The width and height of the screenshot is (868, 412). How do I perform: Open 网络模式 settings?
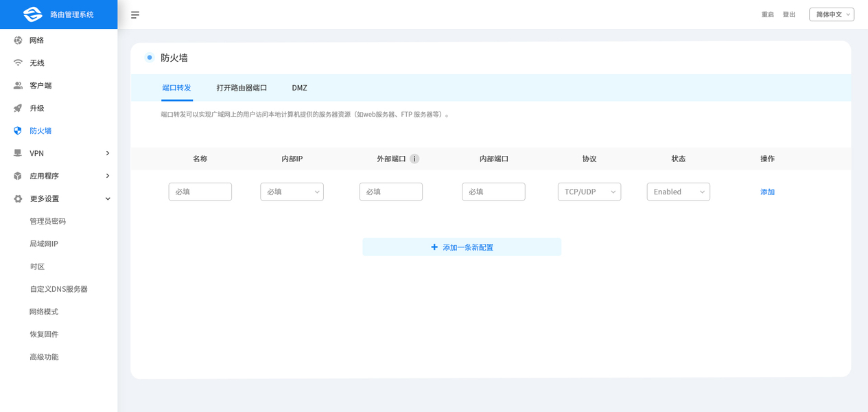(44, 312)
